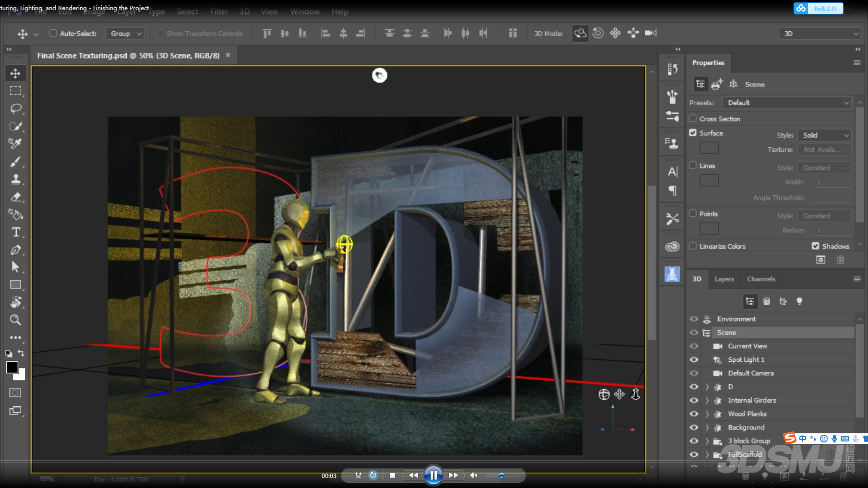Close the Final Scene Texturing.psd tab

point(228,55)
